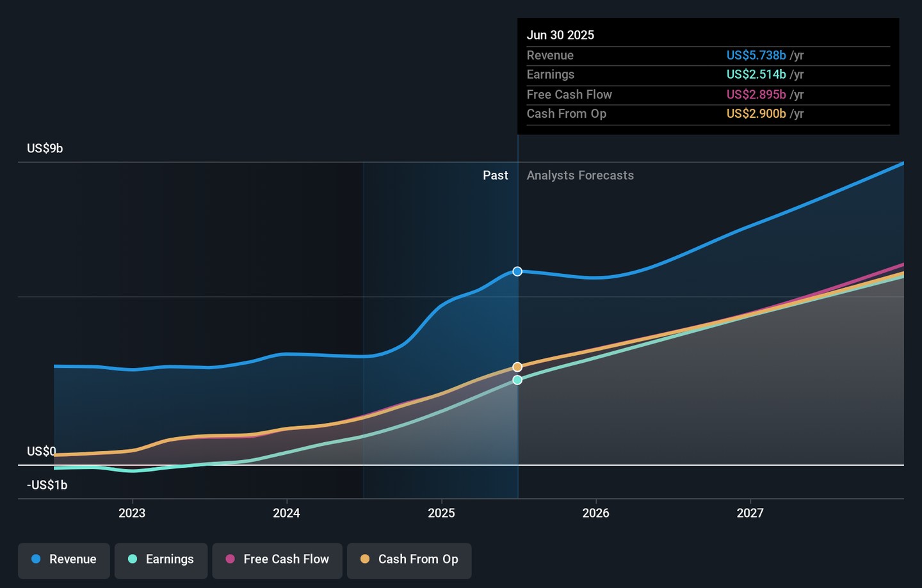Click the US$9b y-axis label
Screen dimensions: 922x588
(45, 148)
